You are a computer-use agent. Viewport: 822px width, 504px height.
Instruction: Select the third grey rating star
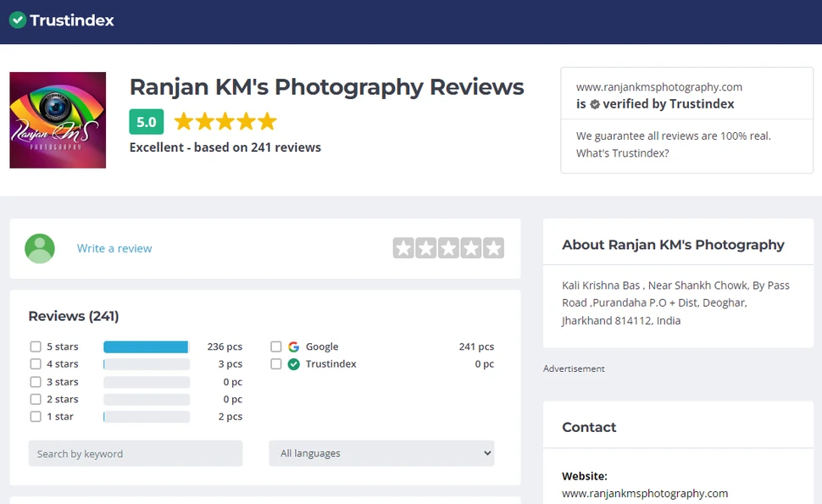(x=449, y=248)
